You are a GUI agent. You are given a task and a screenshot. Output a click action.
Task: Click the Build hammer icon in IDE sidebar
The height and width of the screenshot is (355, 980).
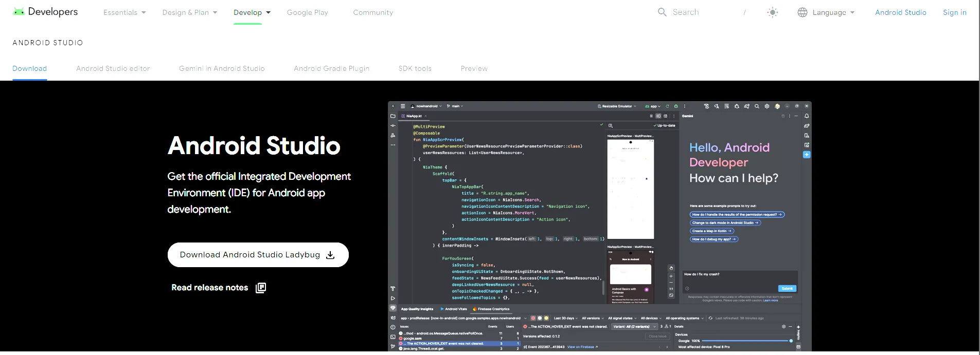coord(393,289)
